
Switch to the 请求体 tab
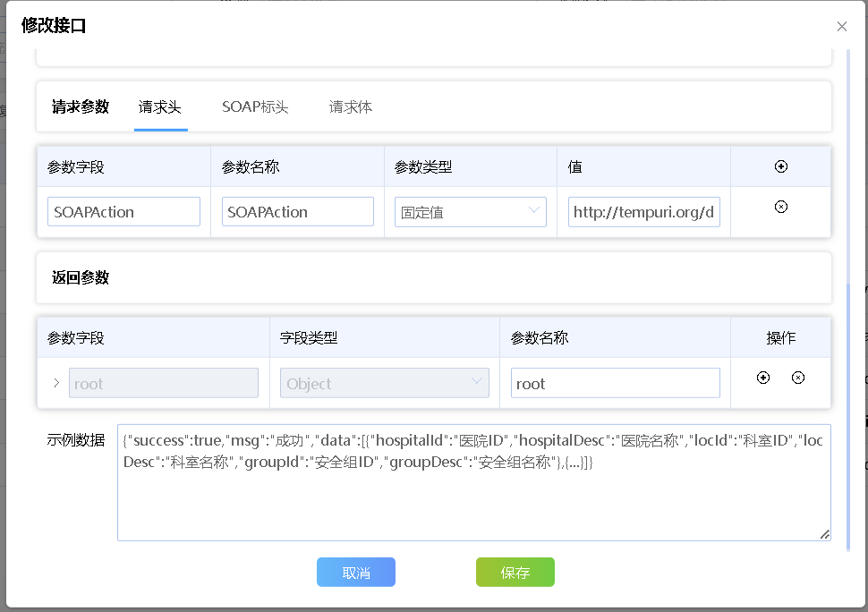pyautogui.click(x=350, y=106)
